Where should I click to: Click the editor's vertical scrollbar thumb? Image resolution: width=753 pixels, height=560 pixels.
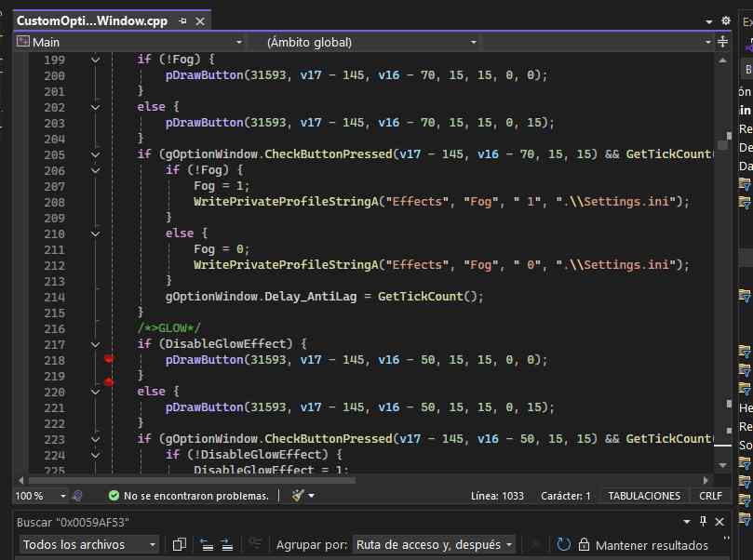point(722,144)
